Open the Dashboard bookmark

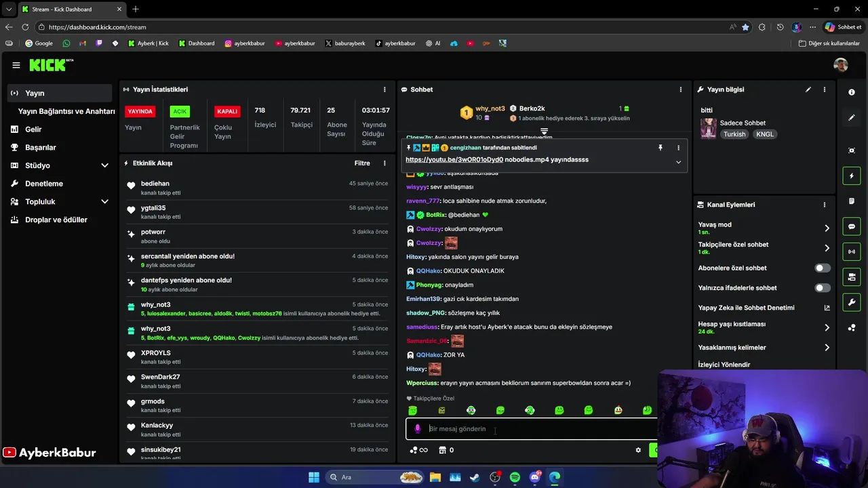[197, 43]
